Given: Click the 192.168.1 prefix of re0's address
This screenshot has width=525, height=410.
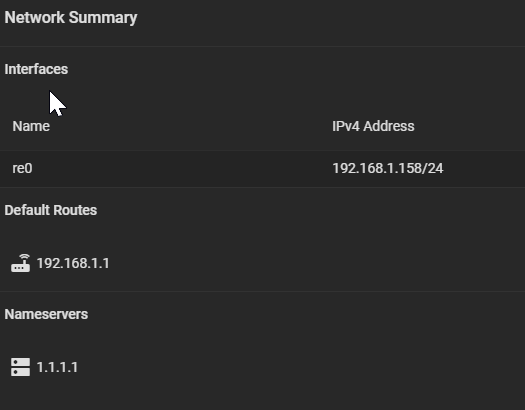Looking at the screenshot, I should click(x=360, y=168).
